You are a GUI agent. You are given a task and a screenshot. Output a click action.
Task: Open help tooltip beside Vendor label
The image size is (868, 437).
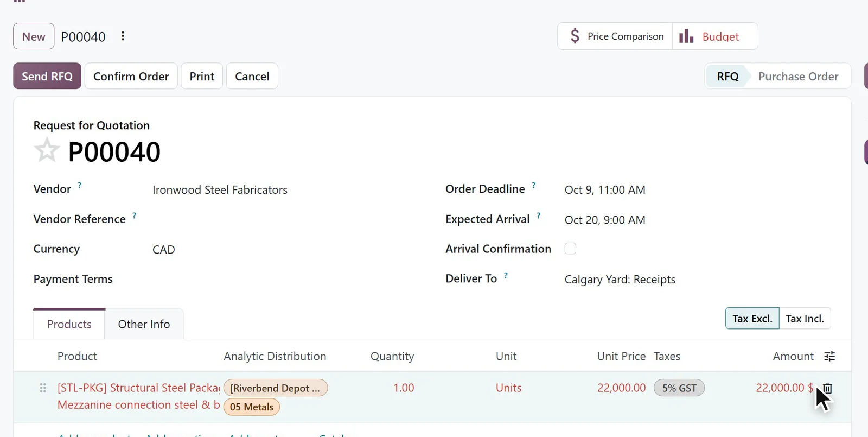80,186
